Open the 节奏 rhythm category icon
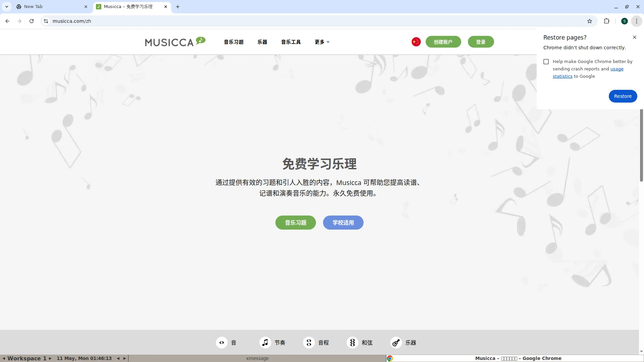Screen dimensions: 644x362 [x=265, y=343]
